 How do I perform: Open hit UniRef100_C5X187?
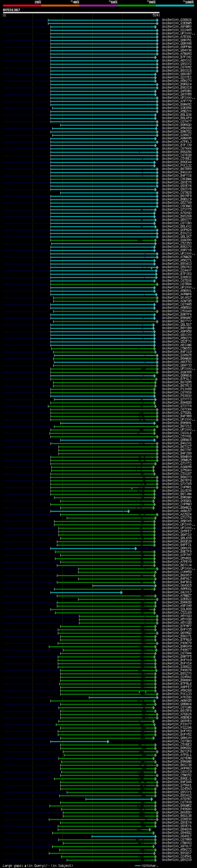pyautogui.click(x=177, y=474)
